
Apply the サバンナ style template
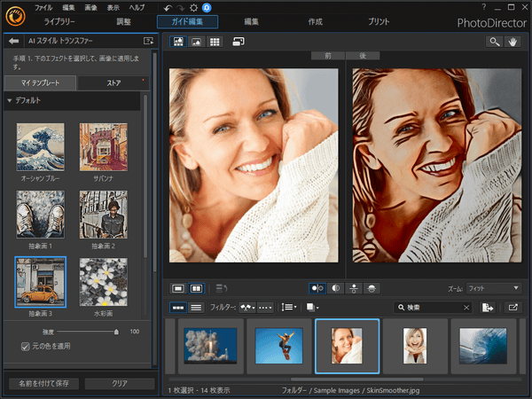click(104, 147)
